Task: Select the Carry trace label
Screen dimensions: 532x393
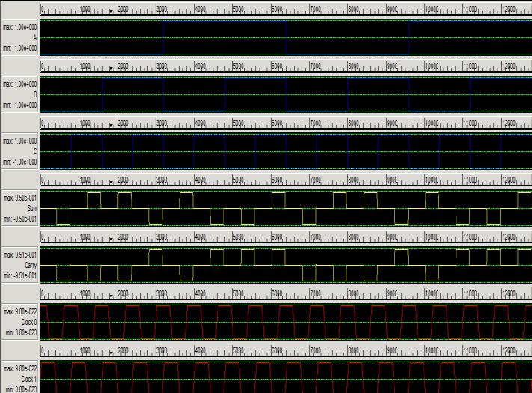Action: 31,265
